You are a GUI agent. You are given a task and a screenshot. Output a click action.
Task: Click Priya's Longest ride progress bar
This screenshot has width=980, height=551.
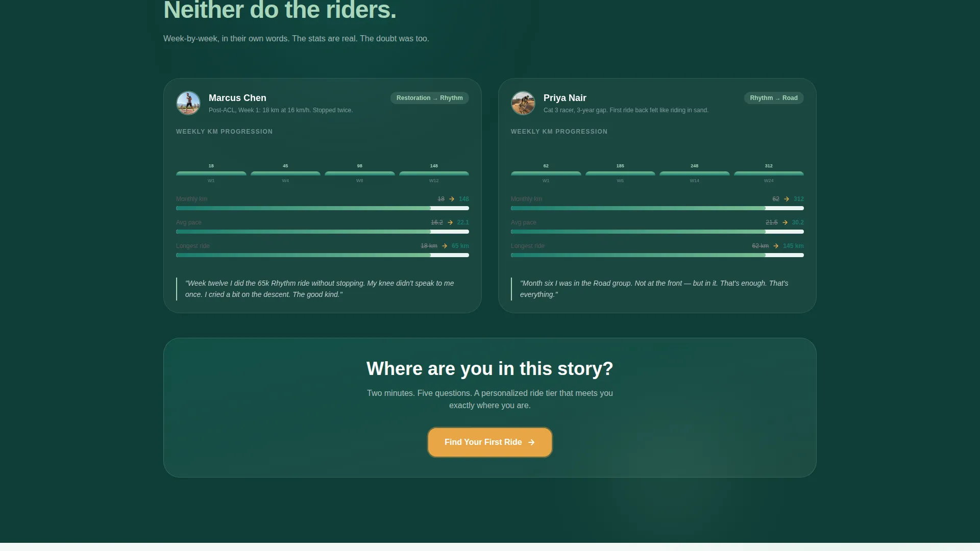(657, 255)
